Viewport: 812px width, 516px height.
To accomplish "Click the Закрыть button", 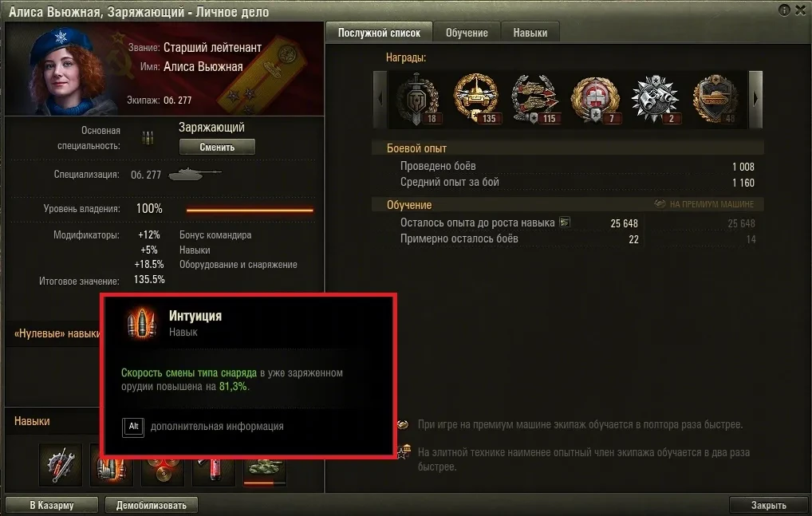I will click(x=768, y=505).
